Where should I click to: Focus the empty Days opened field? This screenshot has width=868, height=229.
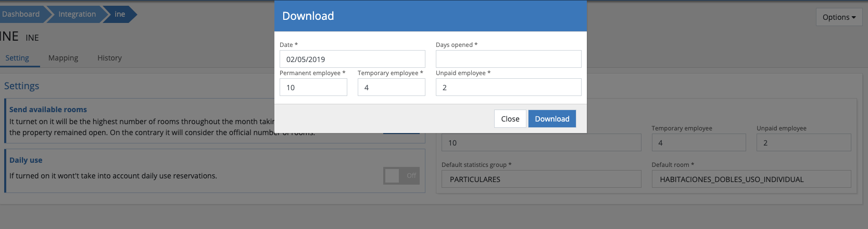pos(508,59)
